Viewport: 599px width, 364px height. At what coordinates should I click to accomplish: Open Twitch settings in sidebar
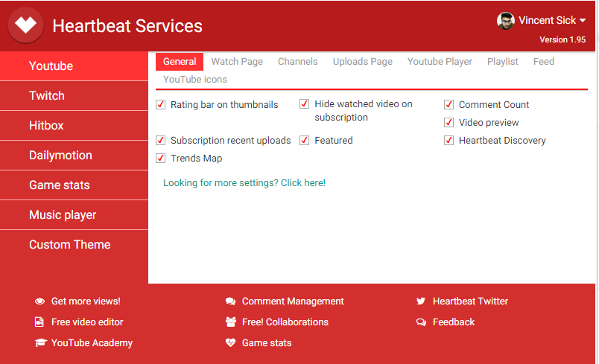pyautogui.click(x=74, y=96)
